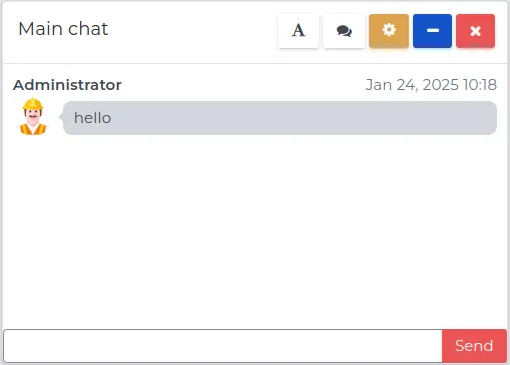This screenshot has width=510, height=365.
Task: Click the white cross on the red button
Action: [476, 31]
